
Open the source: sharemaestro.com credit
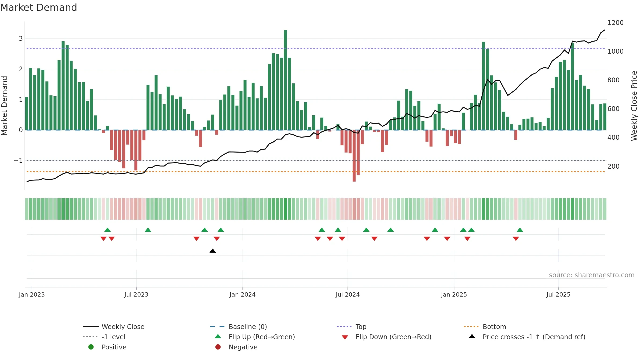pyautogui.click(x=592, y=275)
